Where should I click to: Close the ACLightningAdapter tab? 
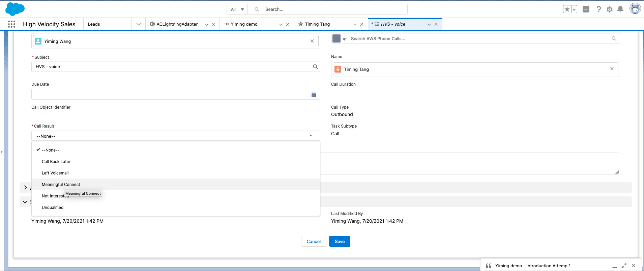213,24
